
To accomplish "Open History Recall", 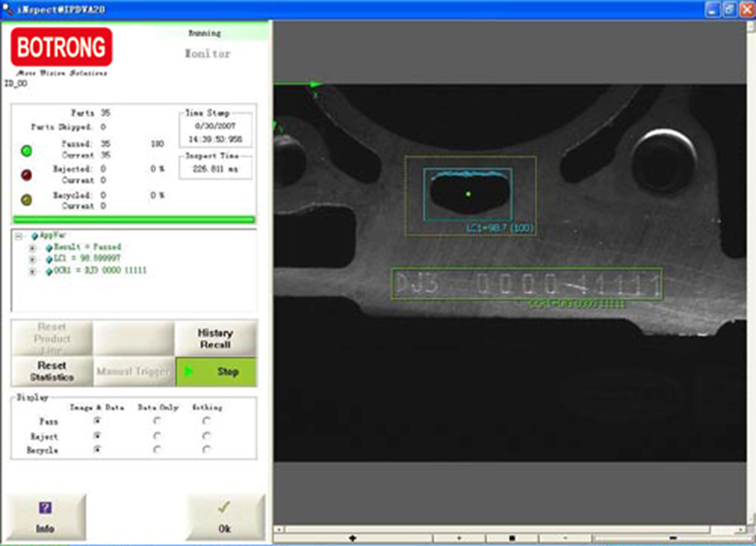I will tap(216, 339).
